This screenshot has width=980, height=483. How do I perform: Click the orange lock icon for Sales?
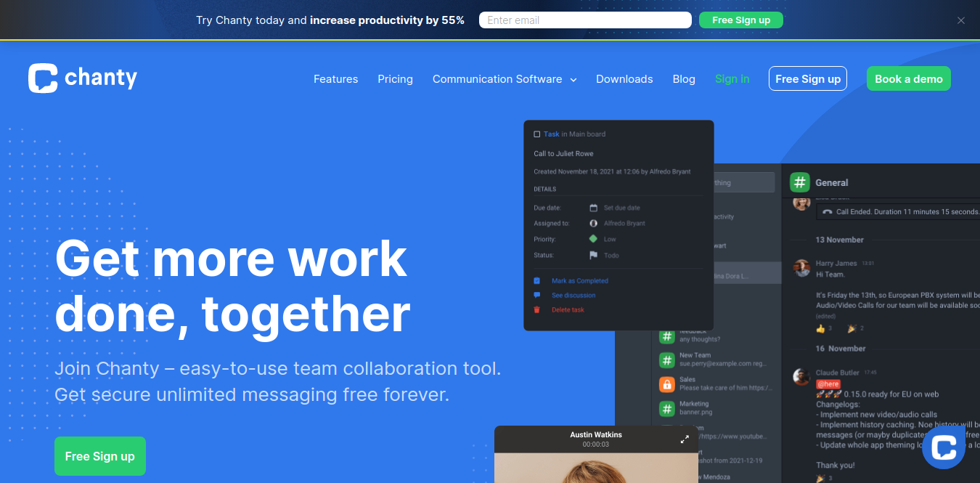666,383
